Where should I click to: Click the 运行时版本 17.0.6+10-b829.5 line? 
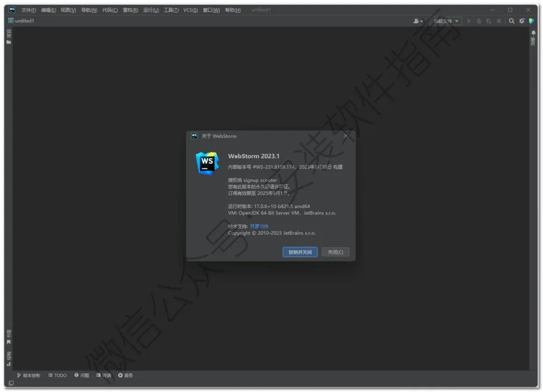pyautogui.click(x=268, y=207)
